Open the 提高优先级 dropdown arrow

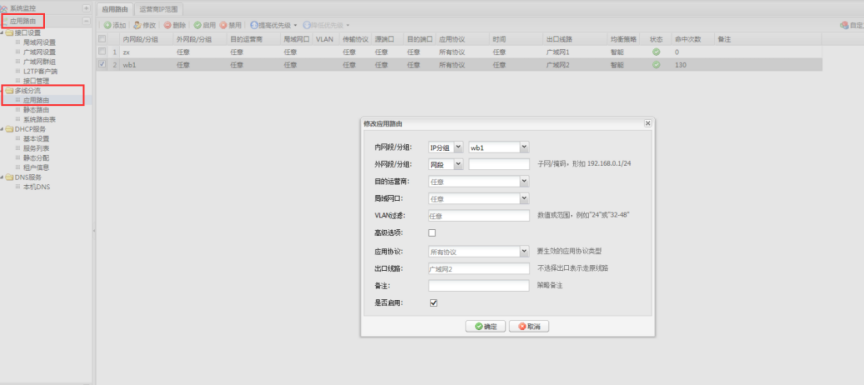(295, 25)
